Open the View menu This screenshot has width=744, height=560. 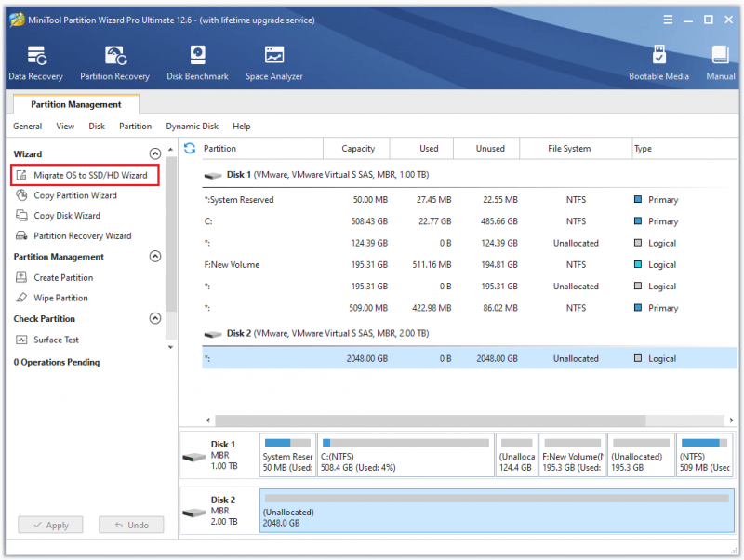tap(65, 127)
